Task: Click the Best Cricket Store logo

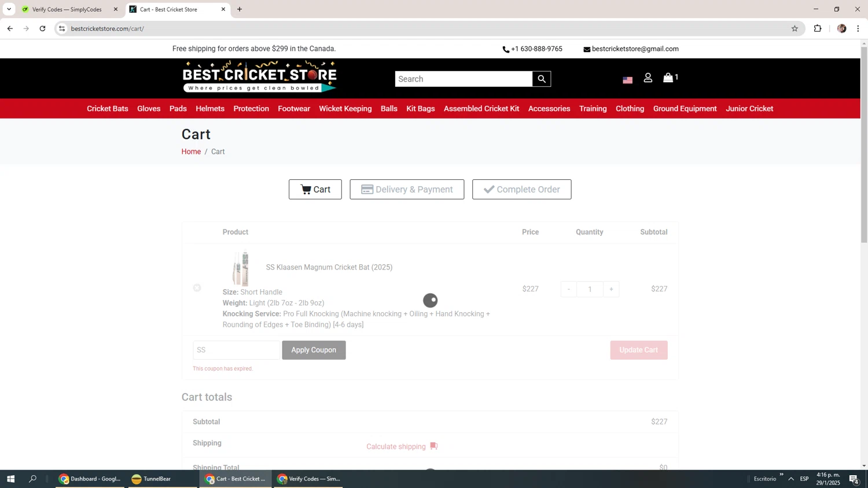Action: click(x=259, y=77)
